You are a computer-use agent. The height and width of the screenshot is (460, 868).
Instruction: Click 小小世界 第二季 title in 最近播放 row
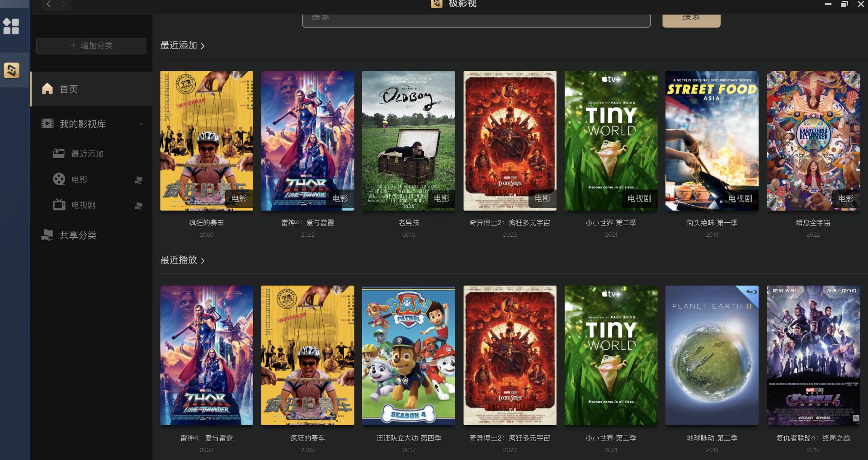pyautogui.click(x=611, y=438)
